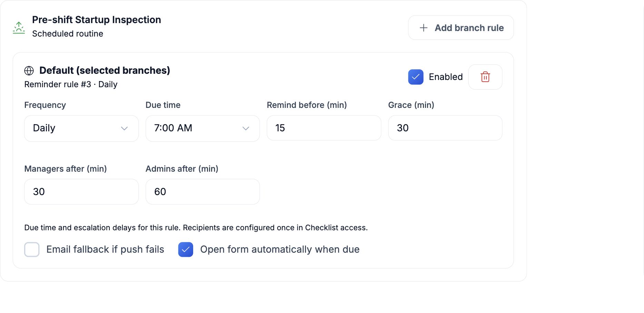Enable Email fallback if push fails
644x313 pixels.
coord(32,250)
